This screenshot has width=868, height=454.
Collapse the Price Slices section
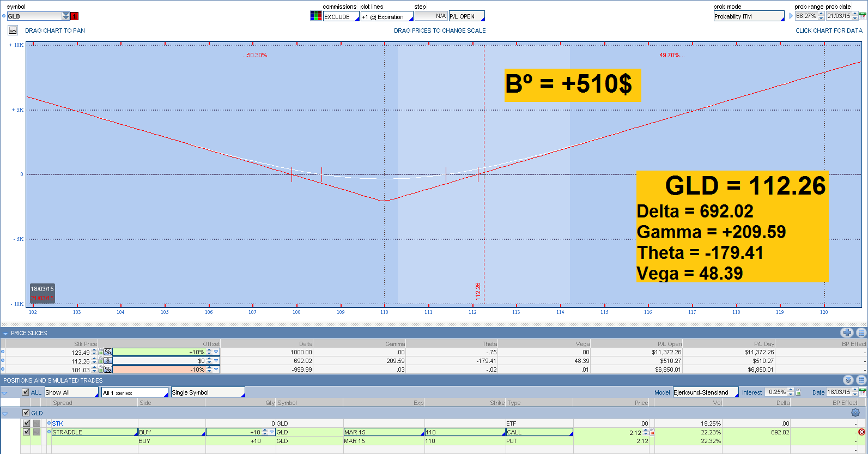click(5, 333)
